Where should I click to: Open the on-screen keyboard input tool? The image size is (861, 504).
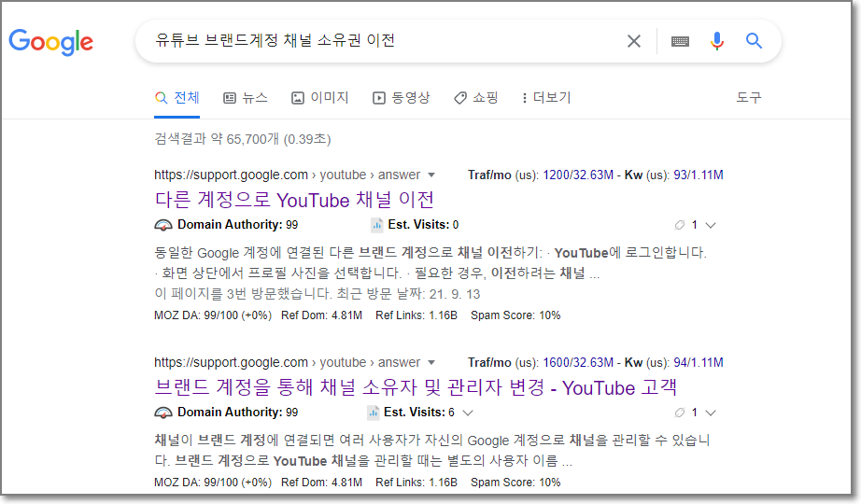coord(680,42)
